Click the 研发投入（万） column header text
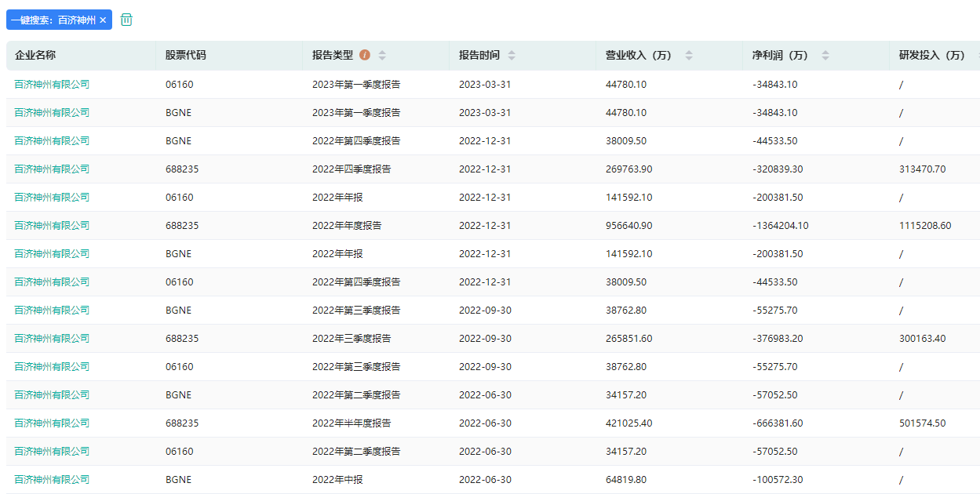980x494 pixels. pos(932,55)
